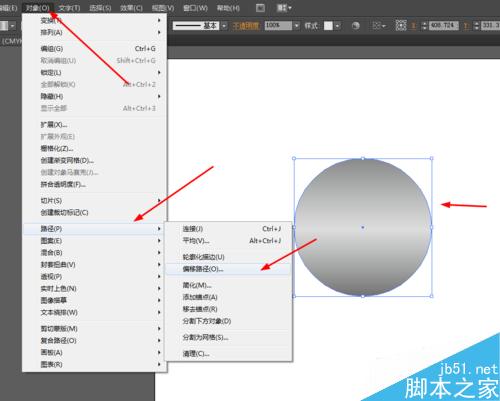Open the arrange documents dropdown icon
The width and height of the screenshot is (500, 401).
tap(284, 8)
